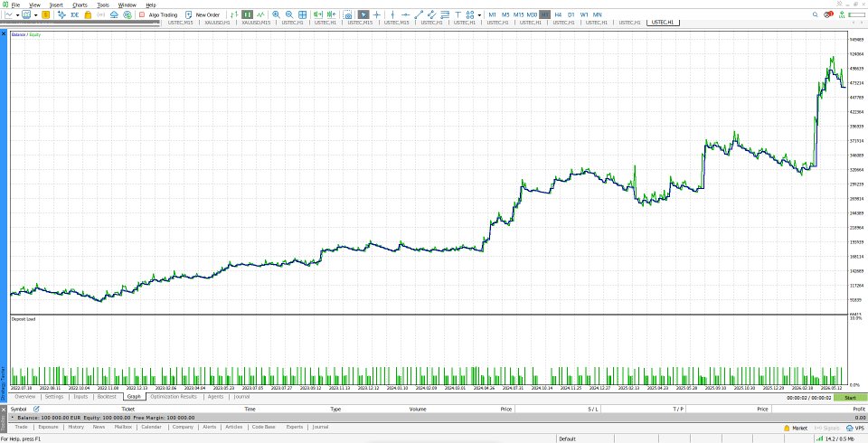The width and height of the screenshot is (868, 443).
Task: Select the equidistant channel tool
Action: (x=432, y=14)
